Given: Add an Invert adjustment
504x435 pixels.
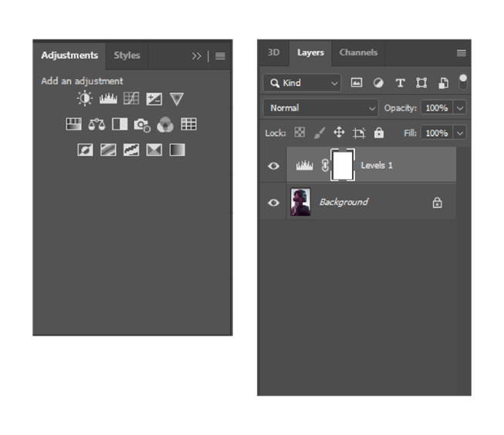Looking at the screenshot, I should (85, 150).
